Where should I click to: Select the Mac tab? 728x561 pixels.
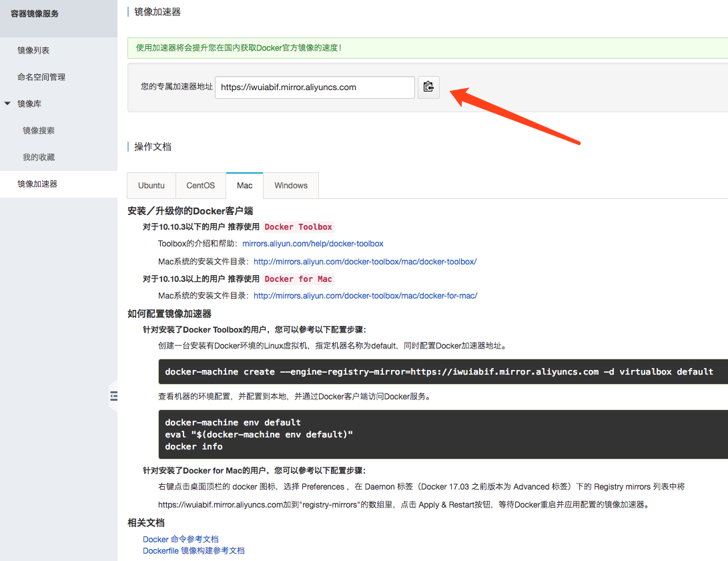[x=245, y=186]
